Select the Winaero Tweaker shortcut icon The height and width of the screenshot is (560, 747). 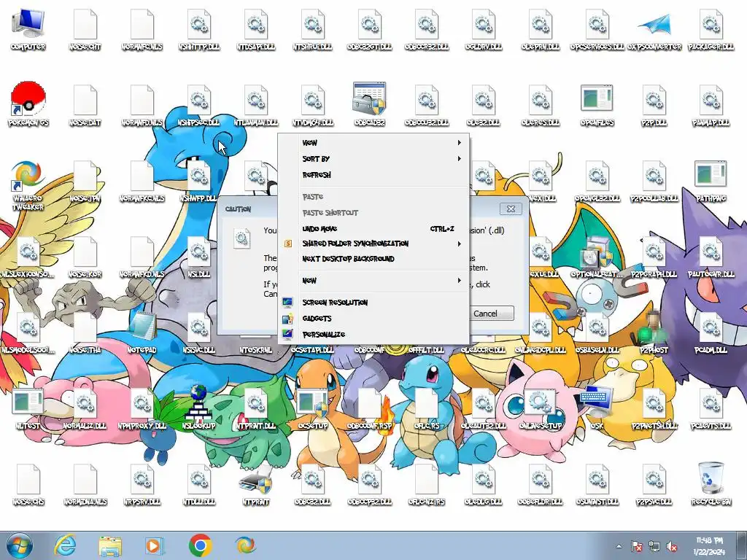[x=28, y=186]
